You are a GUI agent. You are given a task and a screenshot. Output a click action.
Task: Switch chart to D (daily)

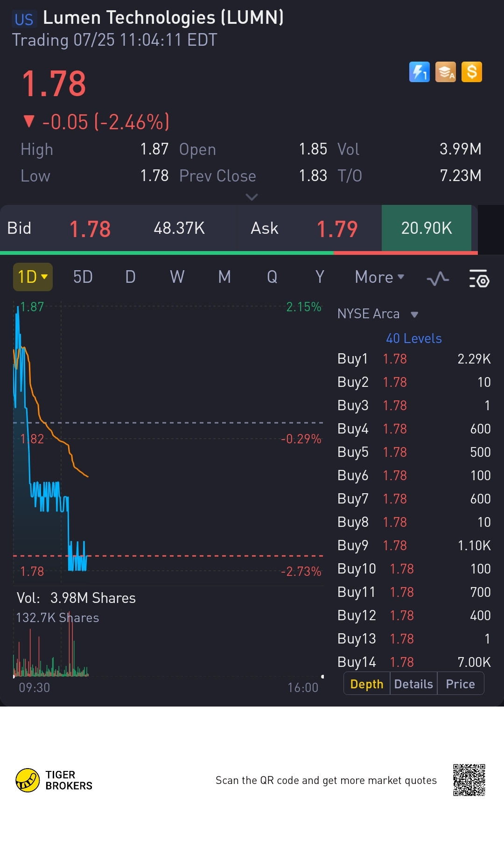pos(130,277)
